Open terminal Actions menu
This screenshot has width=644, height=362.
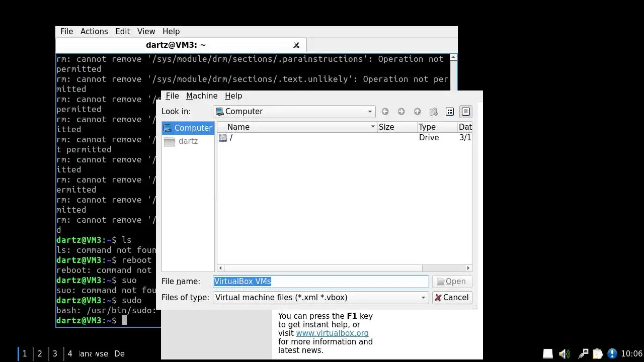point(94,31)
